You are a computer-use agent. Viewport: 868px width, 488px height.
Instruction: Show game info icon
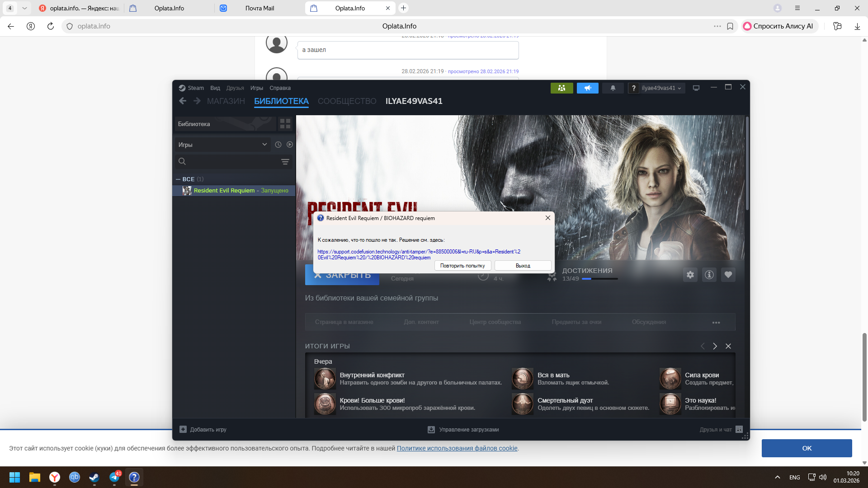[x=709, y=275]
